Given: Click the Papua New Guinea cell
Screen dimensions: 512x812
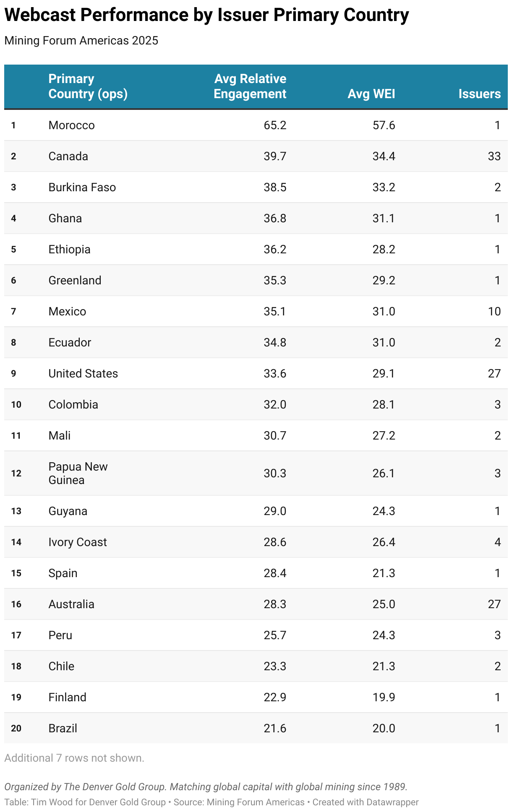Looking at the screenshot, I should 78,473.
